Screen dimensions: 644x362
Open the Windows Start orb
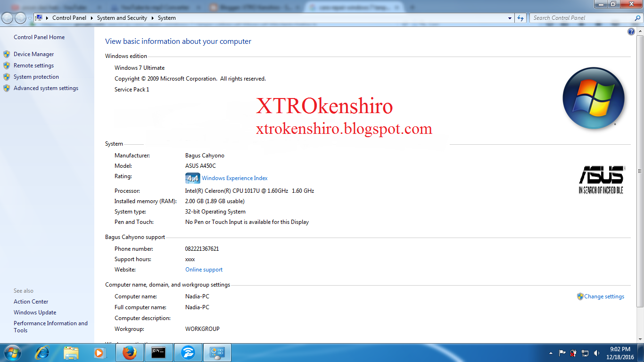click(12, 353)
